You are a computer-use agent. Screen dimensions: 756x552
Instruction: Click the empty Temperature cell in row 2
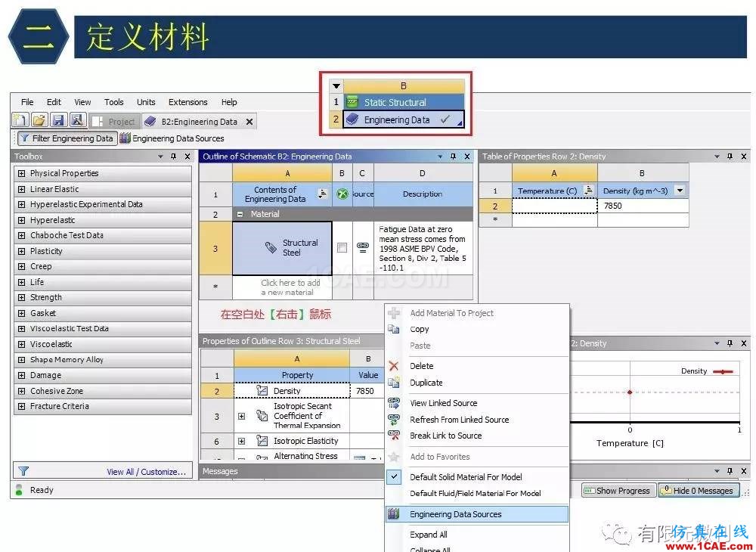click(554, 206)
